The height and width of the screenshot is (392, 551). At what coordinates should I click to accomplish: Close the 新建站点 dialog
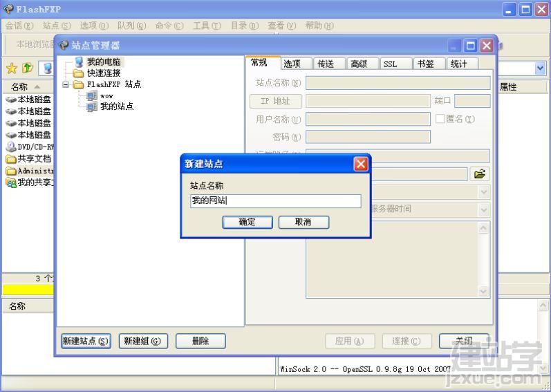click(x=361, y=164)
